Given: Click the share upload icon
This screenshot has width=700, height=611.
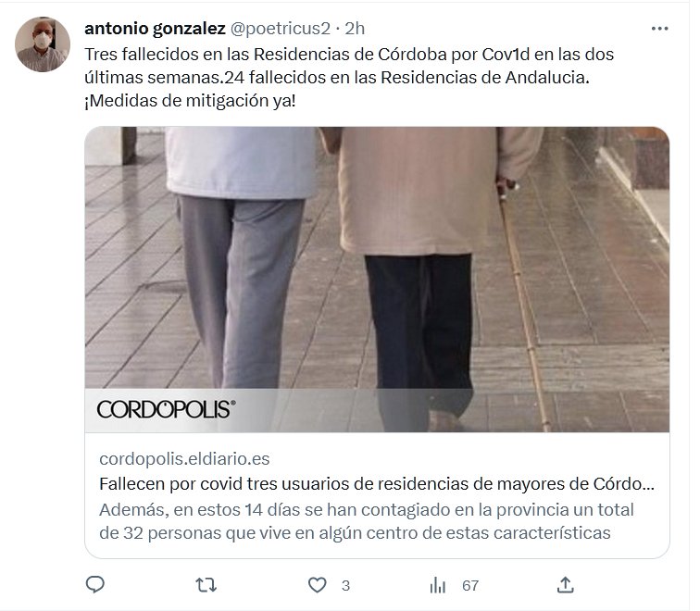Looking at the screenshot, I should click(x=565, y=585).
